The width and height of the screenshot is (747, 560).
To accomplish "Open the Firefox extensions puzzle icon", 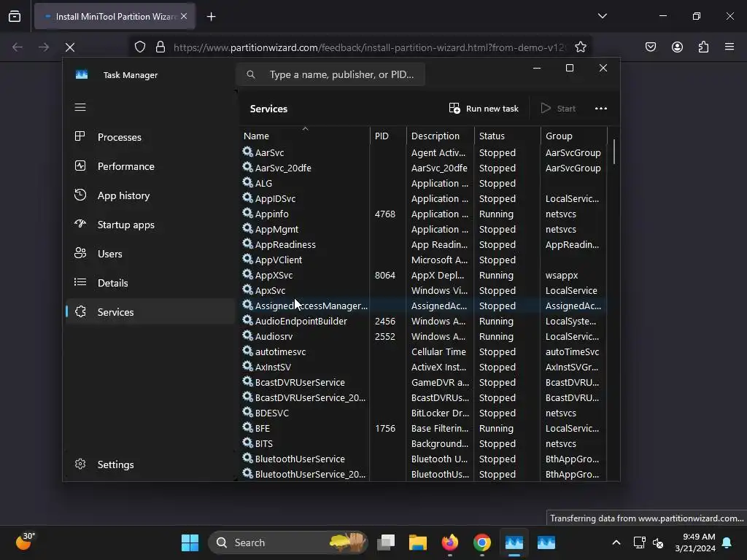I will coord(703,47).
